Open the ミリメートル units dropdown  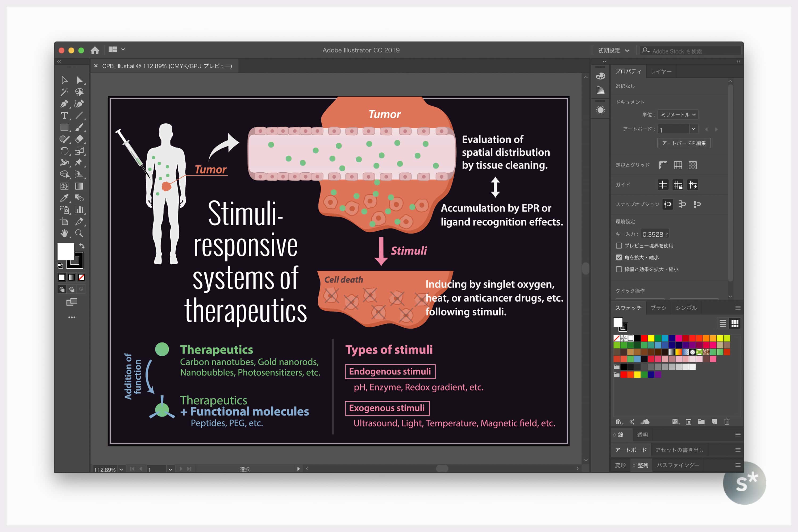(x=678, y=115)
